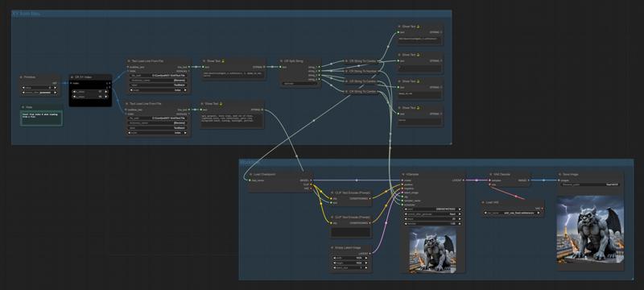The image size is (644, 290).
Task: Collapse the Load Checkpoint node title dot
Action: [251, 174]
